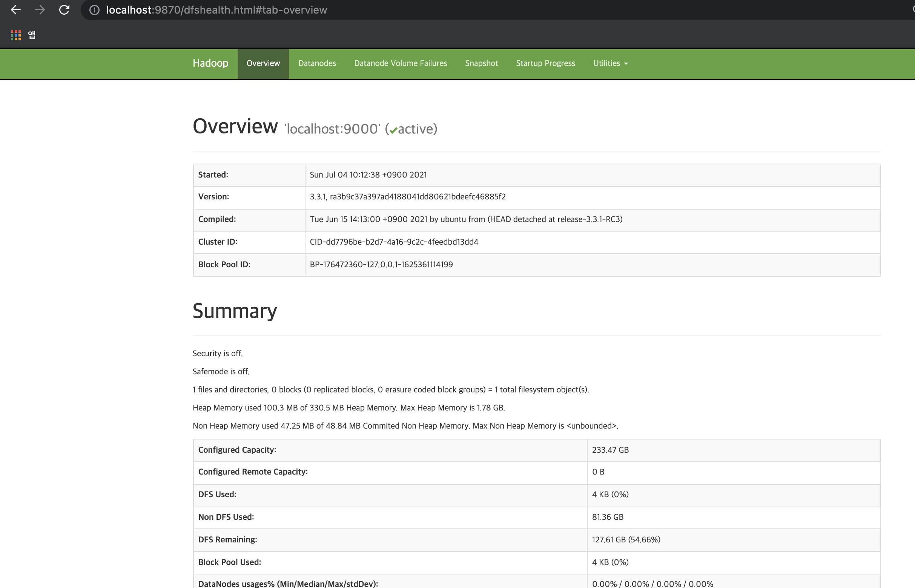The image size is (915, 588).
Task: Select the value '0 B'
Action: click(598, 472)
